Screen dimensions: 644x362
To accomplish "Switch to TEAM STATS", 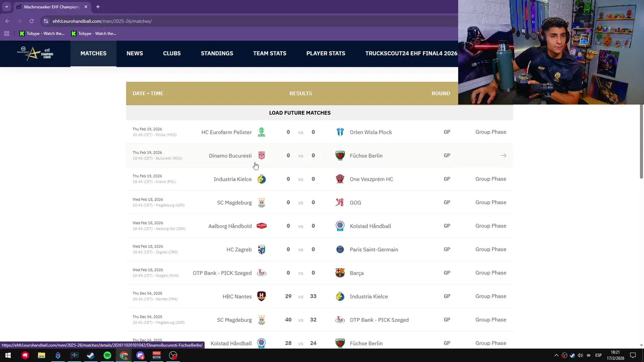I will 270,53.
